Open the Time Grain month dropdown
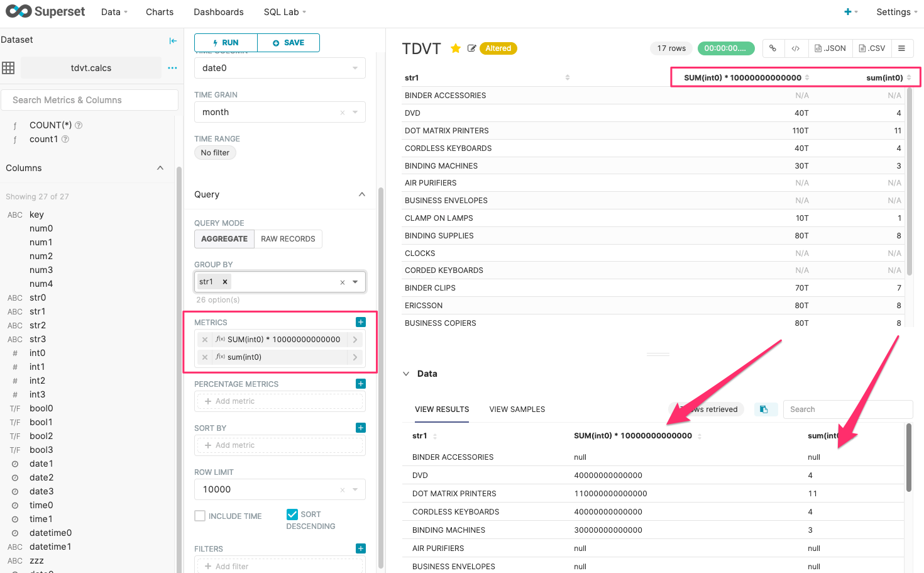 pyautogui.click(x=355, y=112)
